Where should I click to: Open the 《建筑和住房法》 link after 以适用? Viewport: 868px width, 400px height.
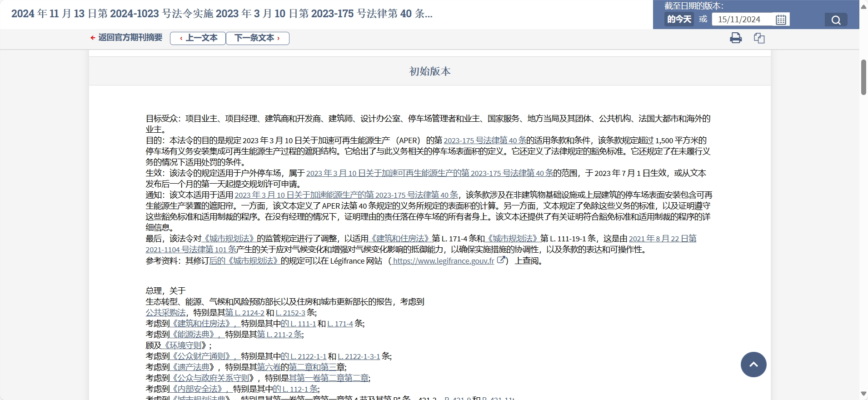(x=399, y=239)
